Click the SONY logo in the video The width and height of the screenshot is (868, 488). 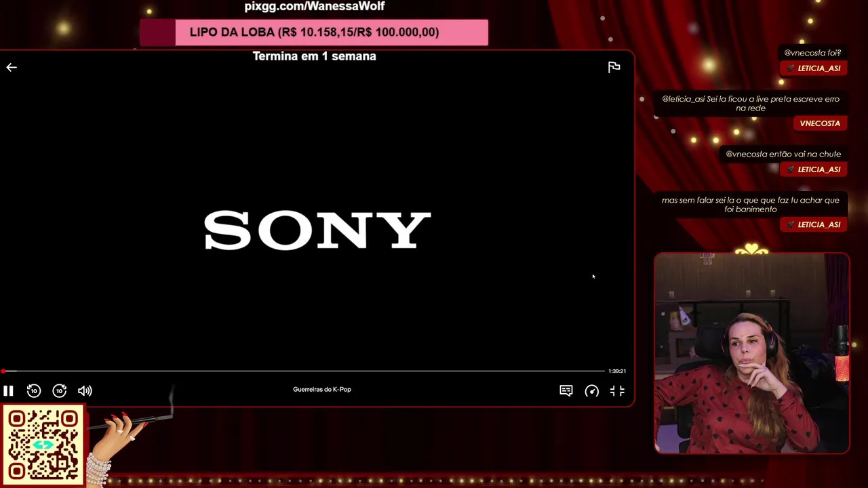coord(317,230)
